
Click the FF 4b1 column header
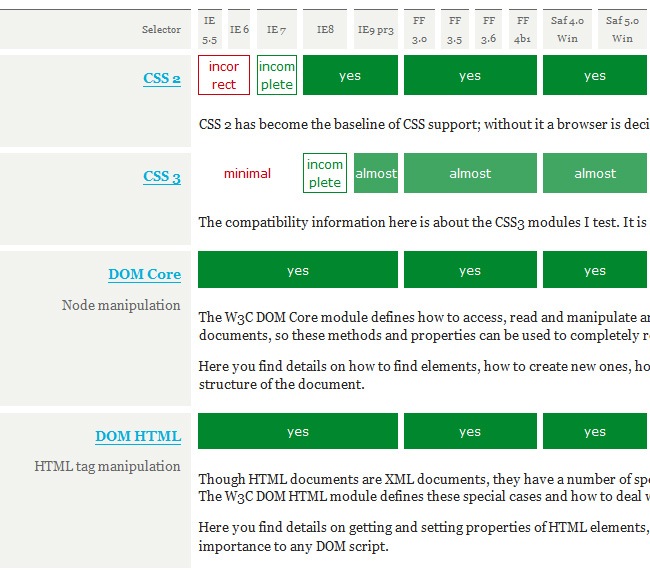(522, 30)
